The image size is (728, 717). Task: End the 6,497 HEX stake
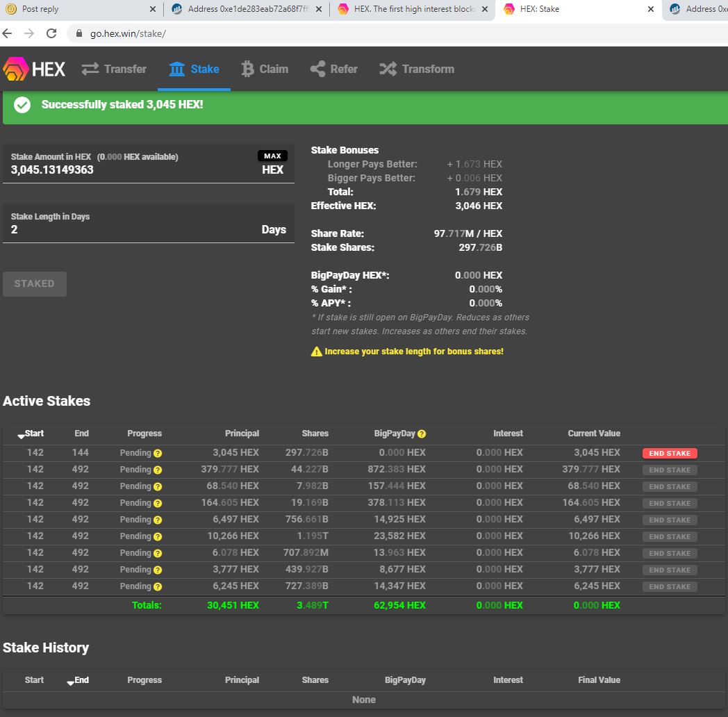click(670, 520)
